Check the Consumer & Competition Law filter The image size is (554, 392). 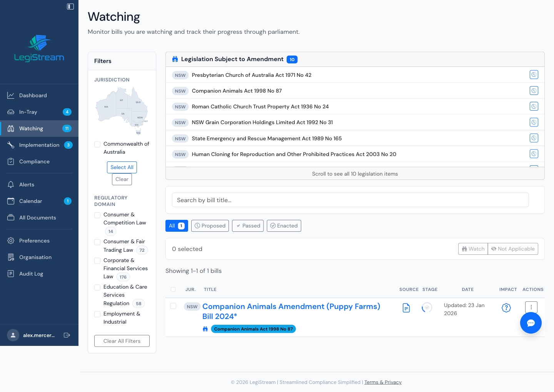[x=97, y=215]
